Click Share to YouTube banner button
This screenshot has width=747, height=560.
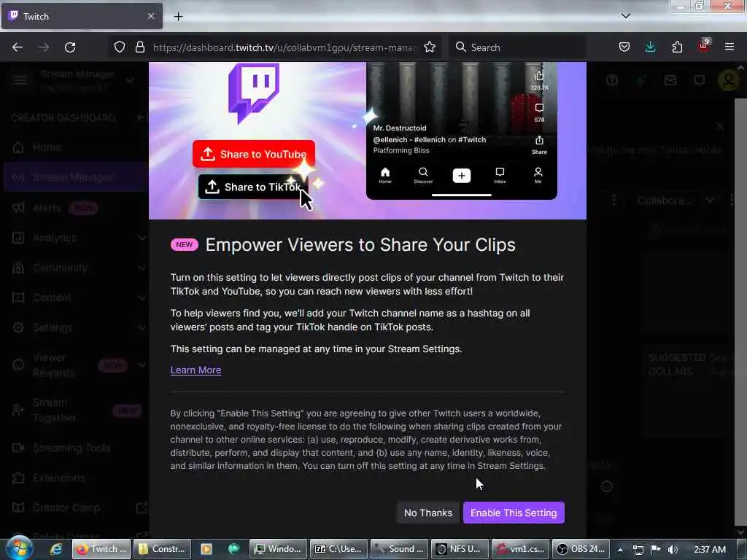click(253, 154)
